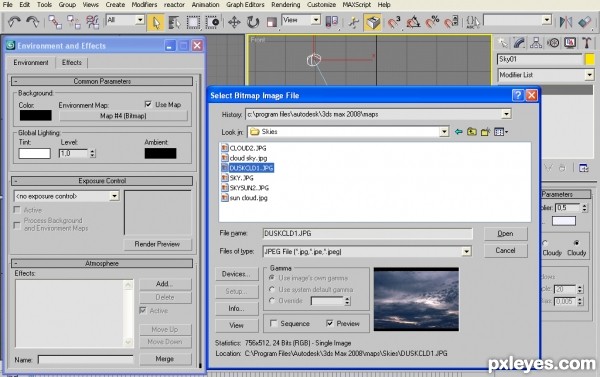Toggle the Spinner Snap icon

(451, 22)
